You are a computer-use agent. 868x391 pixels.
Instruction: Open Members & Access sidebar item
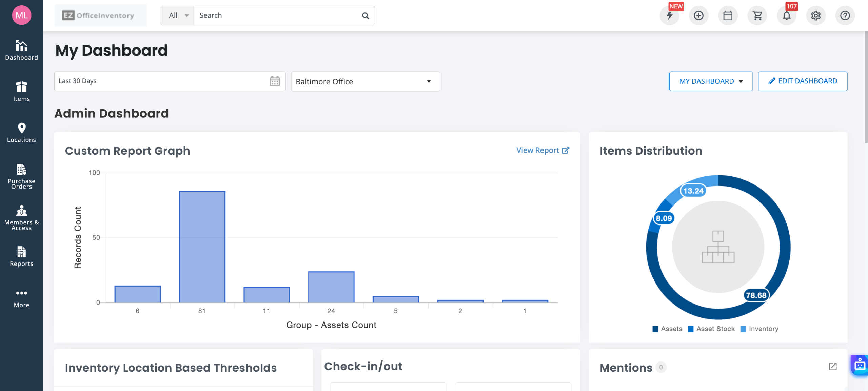(21, 218)
